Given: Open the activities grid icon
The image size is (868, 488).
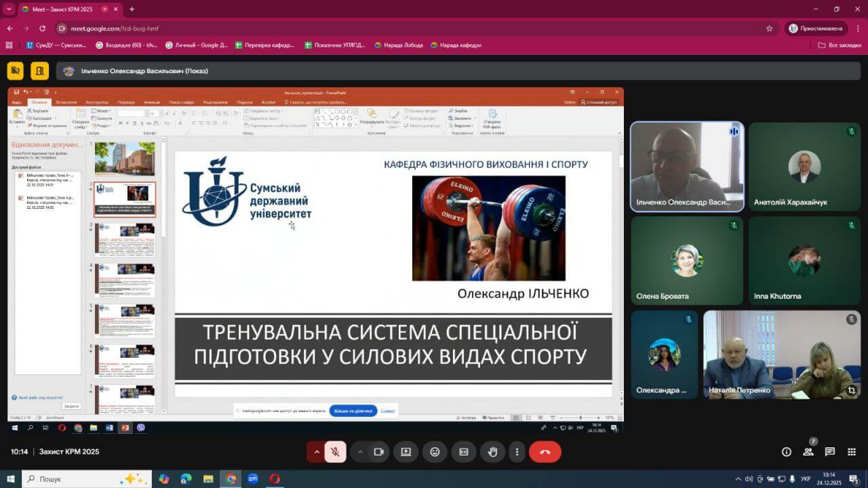Looking at the screenshot, I should pos(851,452).
